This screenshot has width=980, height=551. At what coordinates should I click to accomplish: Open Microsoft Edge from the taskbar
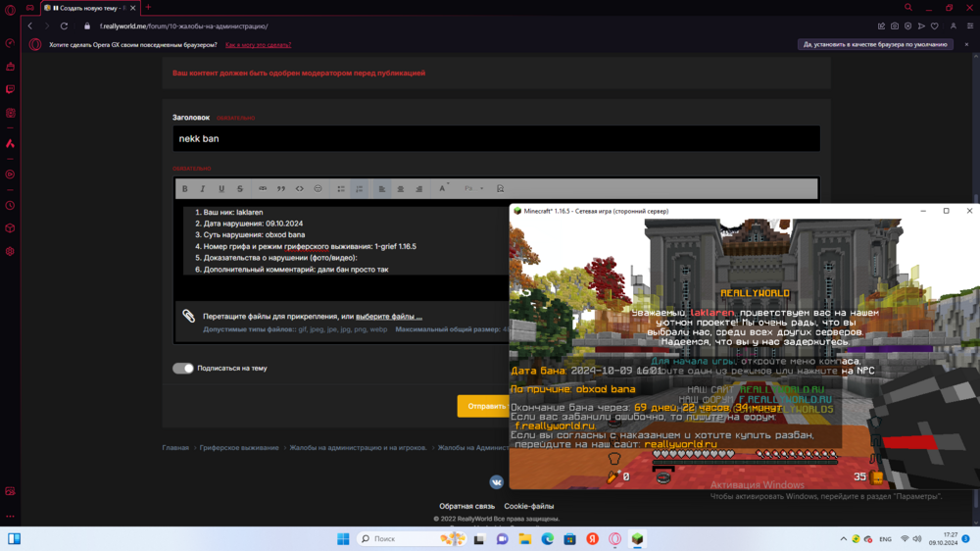(x=548, y=539)
